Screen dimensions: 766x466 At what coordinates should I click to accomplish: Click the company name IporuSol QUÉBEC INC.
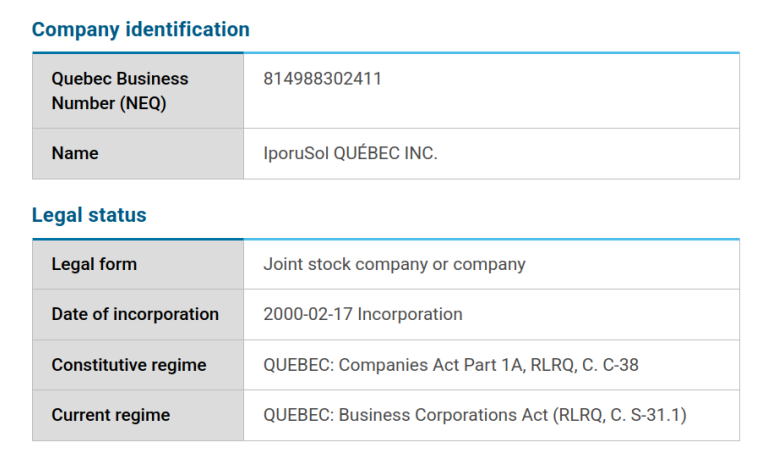(350, 154)
